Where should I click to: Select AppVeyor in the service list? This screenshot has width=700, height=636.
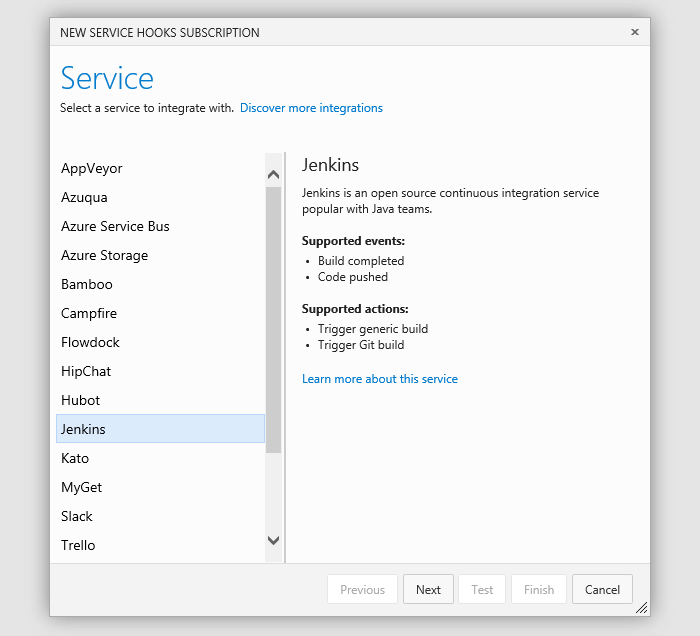point(160,168)
